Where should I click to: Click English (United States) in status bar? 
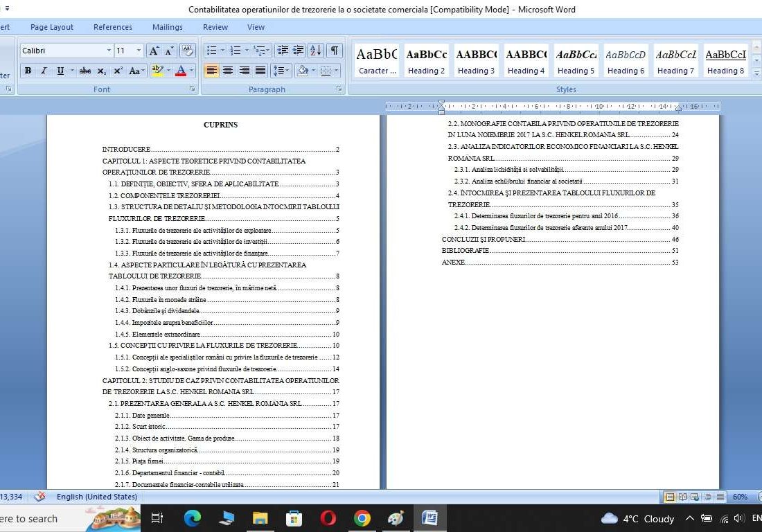[x=96, y=497]
